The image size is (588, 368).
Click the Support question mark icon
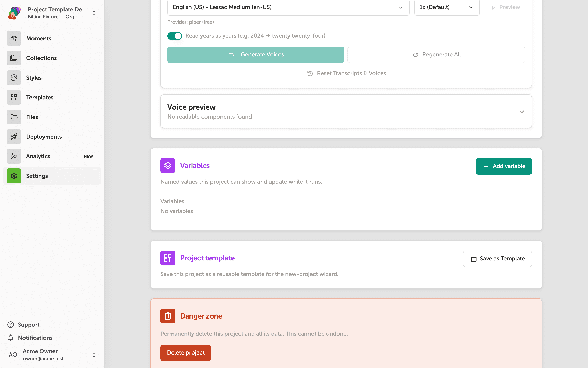[11, 325]
